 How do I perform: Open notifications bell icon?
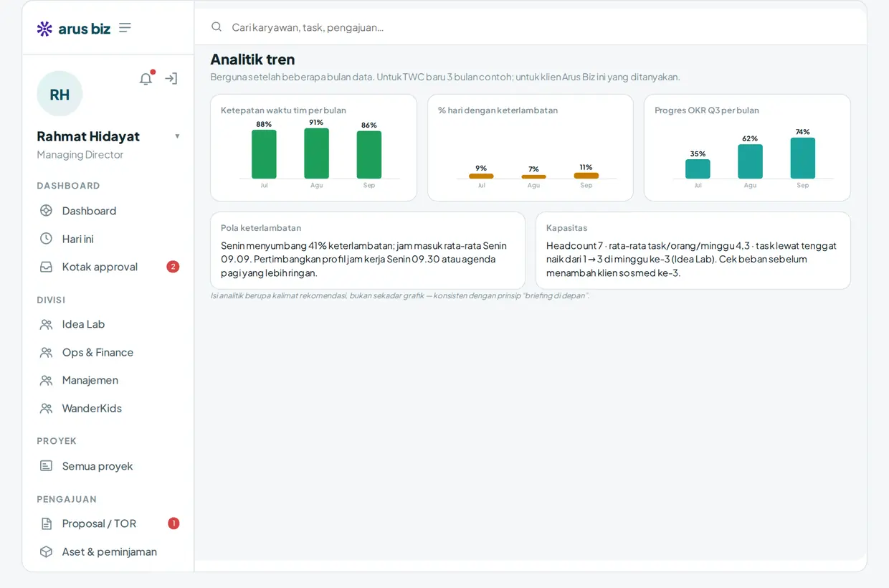coord(146,79)
